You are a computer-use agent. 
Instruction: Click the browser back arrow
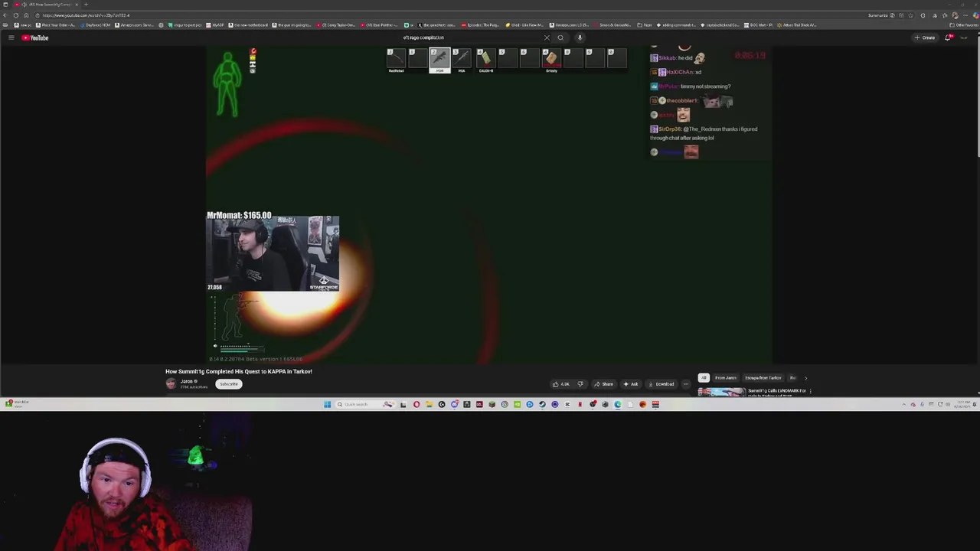[x=5, y=15]
